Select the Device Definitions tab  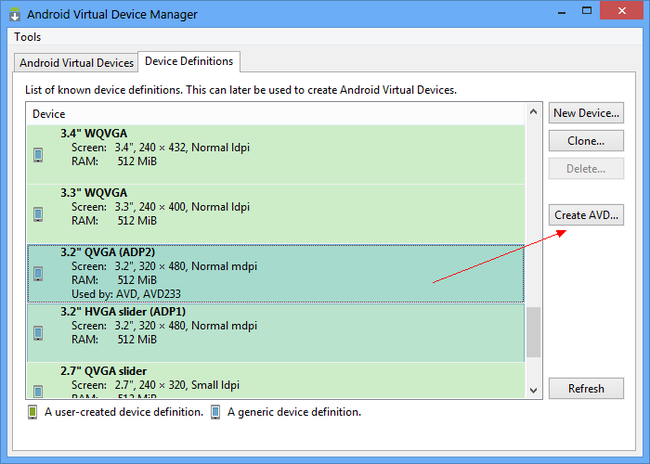(189, 61)
